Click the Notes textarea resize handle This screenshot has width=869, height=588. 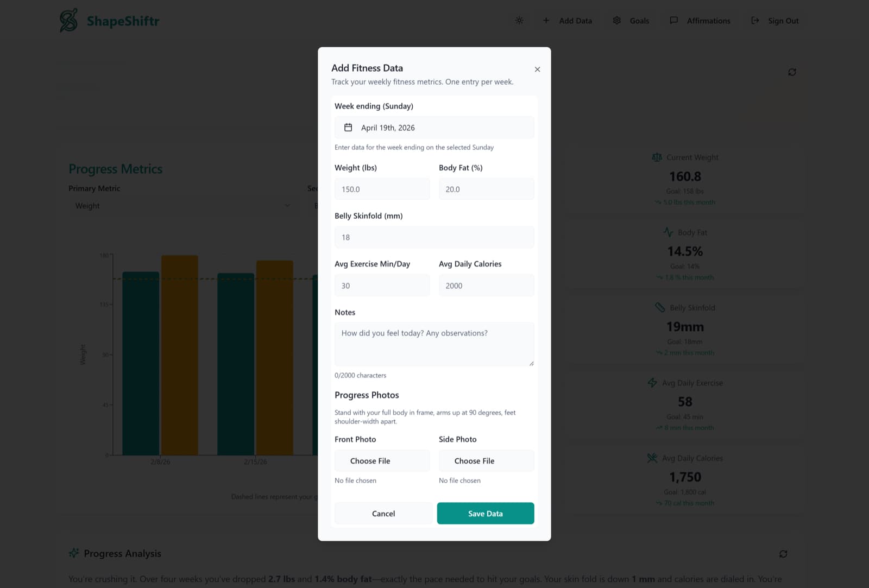click(531, 363)
